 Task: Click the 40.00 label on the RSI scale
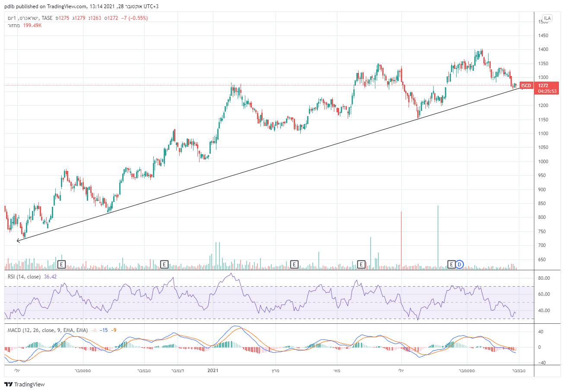(543, 310)
